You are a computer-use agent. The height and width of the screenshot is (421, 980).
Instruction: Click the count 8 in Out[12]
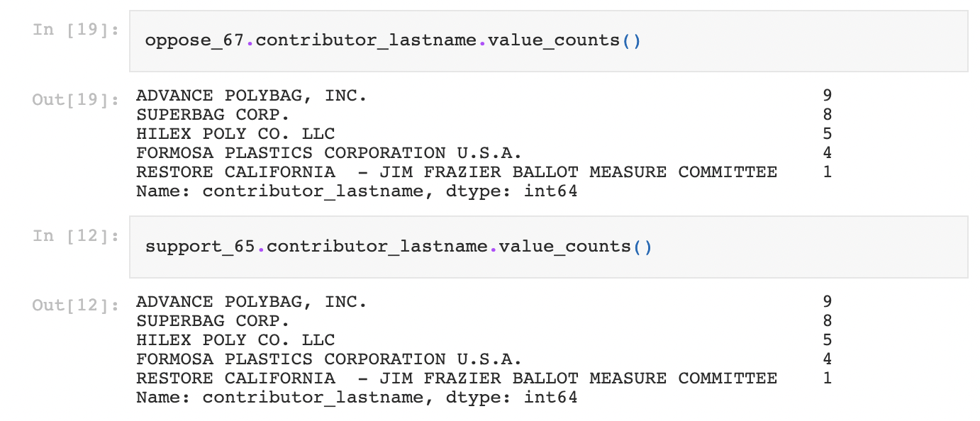tap(827, 321)
